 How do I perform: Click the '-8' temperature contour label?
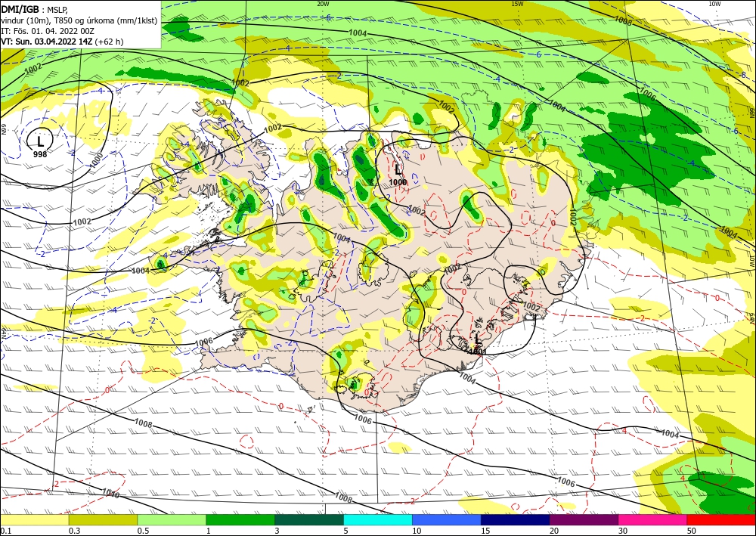743,75
